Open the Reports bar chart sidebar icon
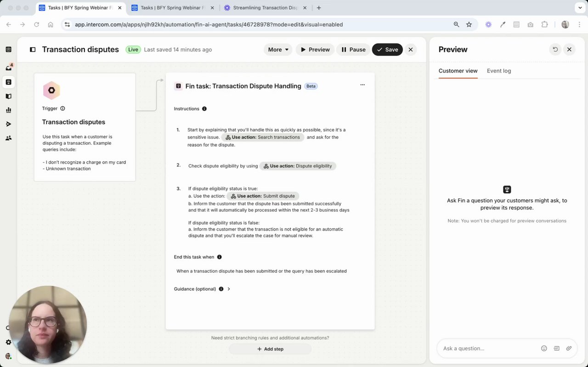 click(x=8, y=110)
